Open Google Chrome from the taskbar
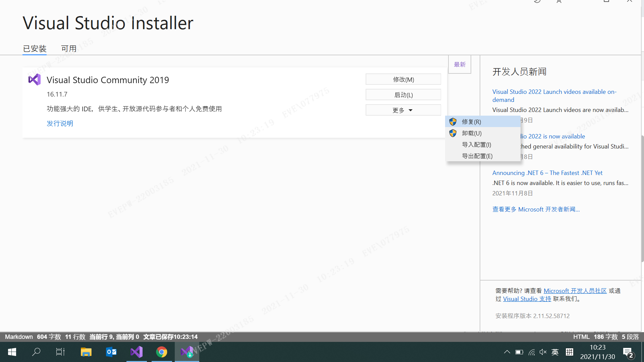The height and width of the screenshot is (362, 644). point(162,352)
